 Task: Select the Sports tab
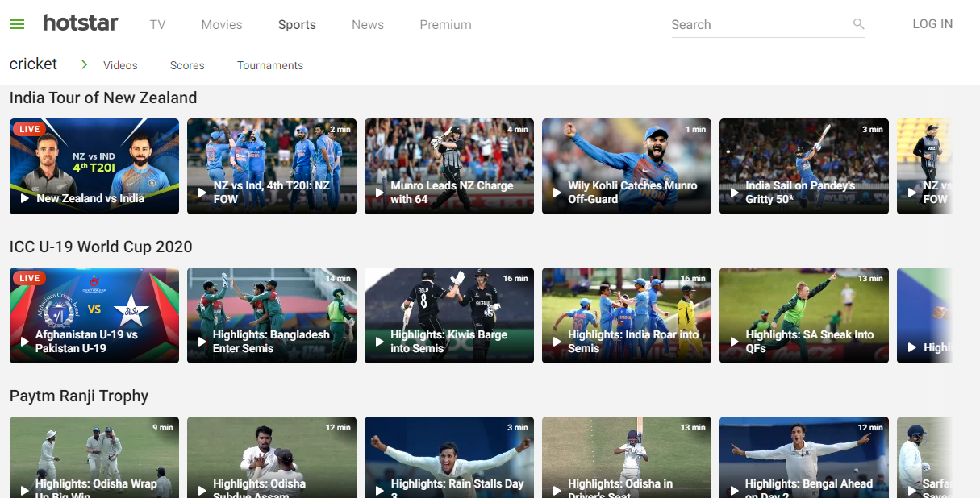click(297, 24)
